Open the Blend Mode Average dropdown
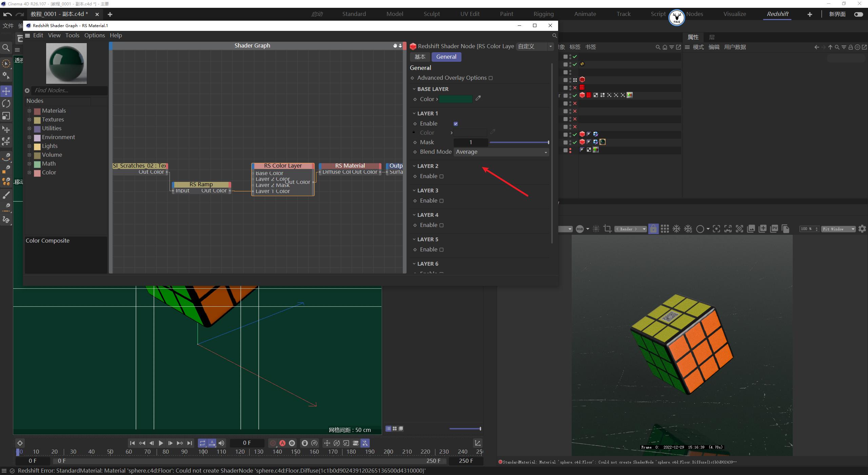Image resolution: width=868 pixels, height=475 pixels. [x=501, y=152]
